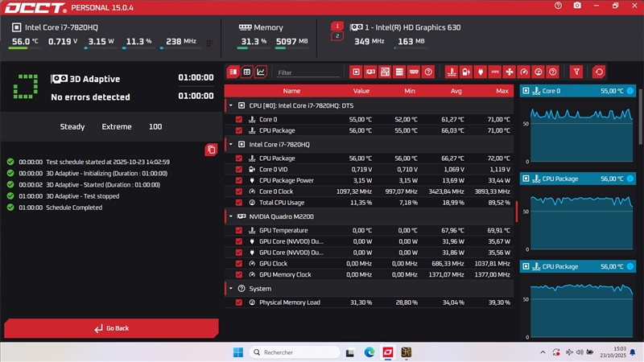Select the graph view icon
Screen dimensions: 644x362
click(261, 72)
